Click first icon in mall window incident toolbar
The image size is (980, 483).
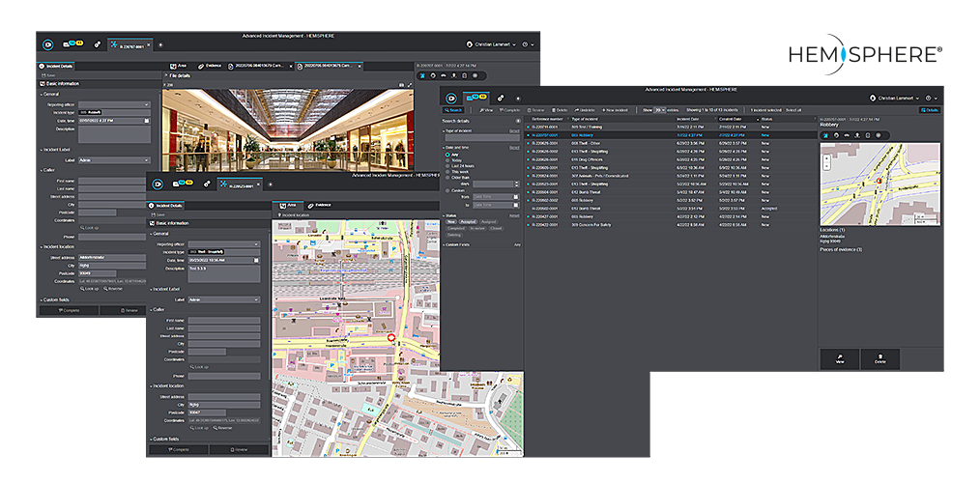coord(422,75)
